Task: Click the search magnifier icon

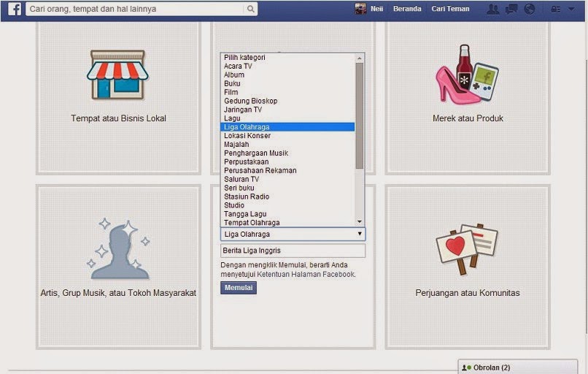Action: click(x=250, y=9)
